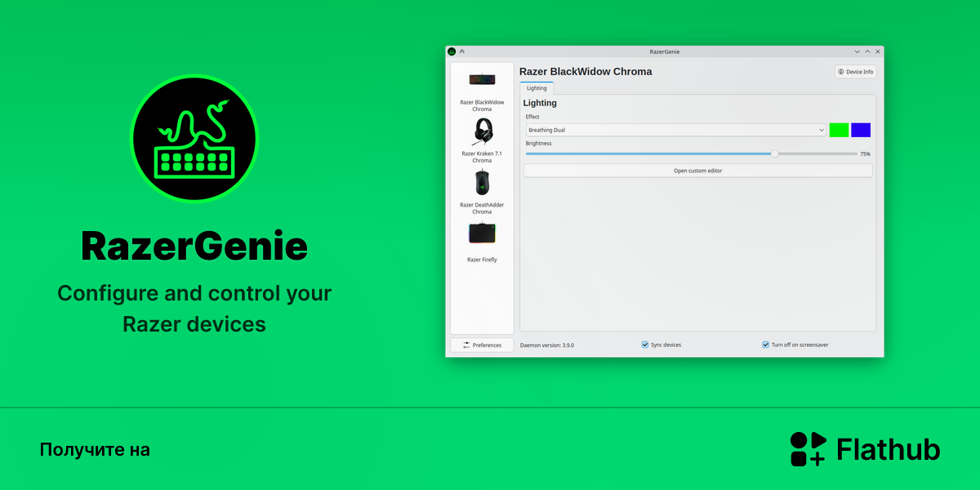Click the keep-above double chevron in title bar

point(462,51)
